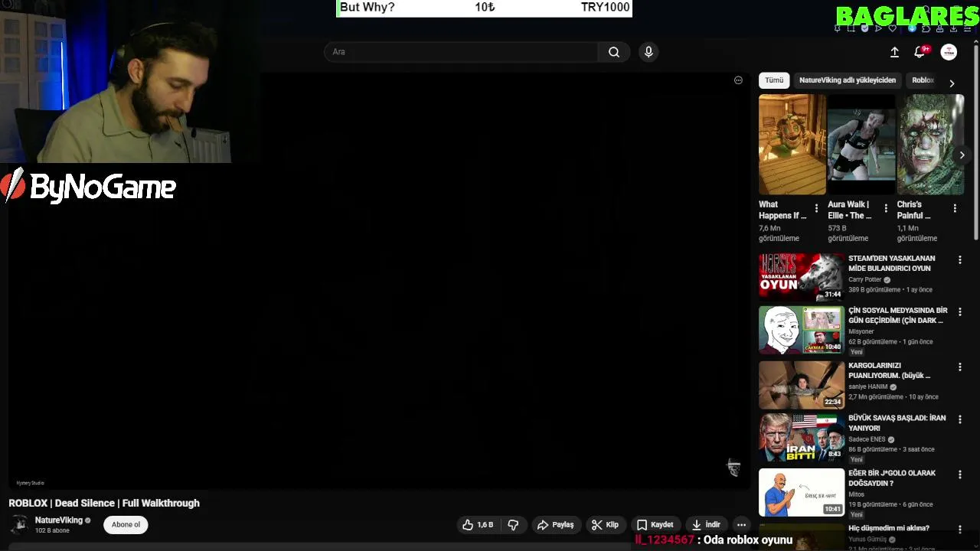Screen dimensions: 980x551
Task: Click the browser profile person icon
Action: pos(939,28)
